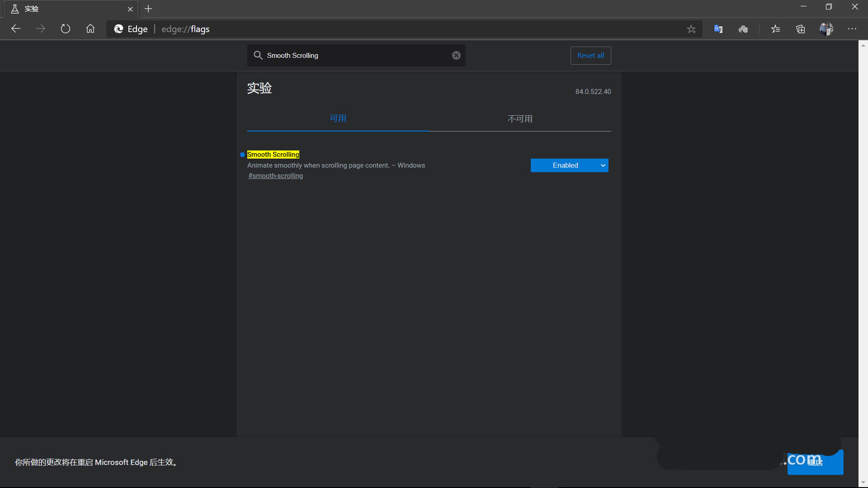The height and width of the screenshot is (488, 868).
Task: Add this page to favorites star
Action: point(691,29)
